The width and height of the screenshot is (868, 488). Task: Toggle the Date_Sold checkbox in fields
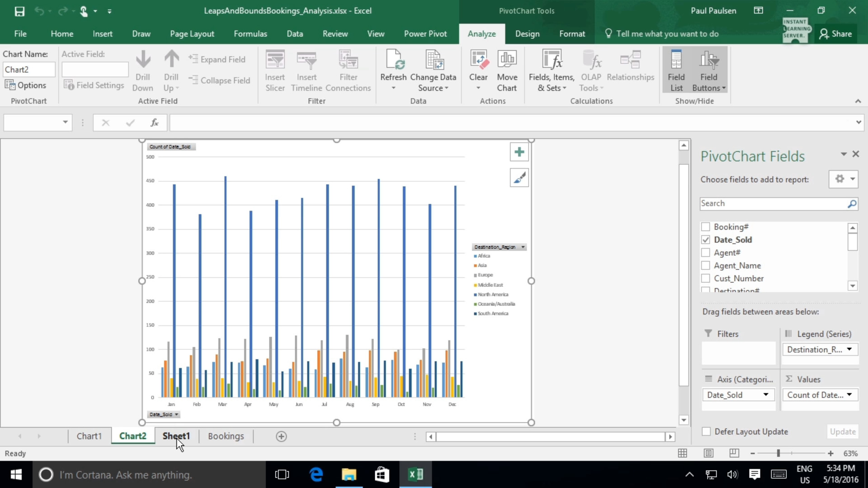[x=706, y=239]
